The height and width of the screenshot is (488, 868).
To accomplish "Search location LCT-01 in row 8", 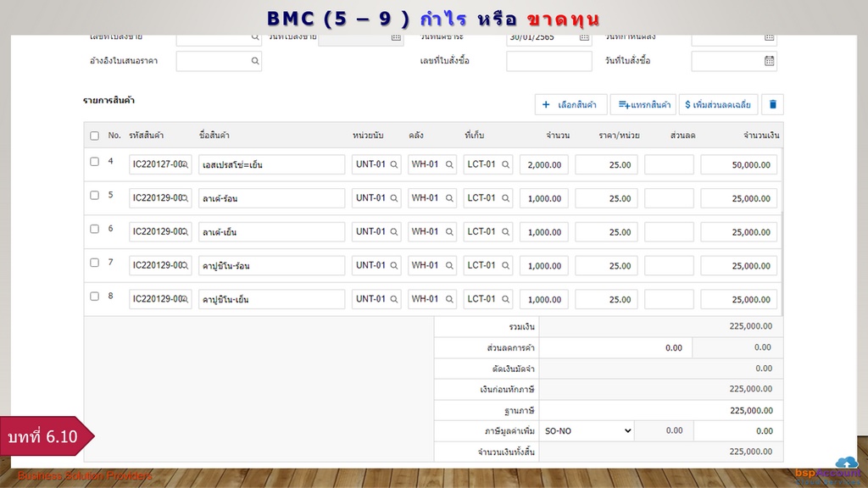I will point(505,299).
